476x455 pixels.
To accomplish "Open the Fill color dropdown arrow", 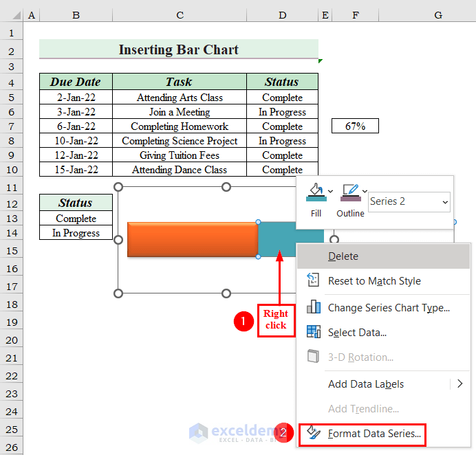I will (x=331, y=191).
